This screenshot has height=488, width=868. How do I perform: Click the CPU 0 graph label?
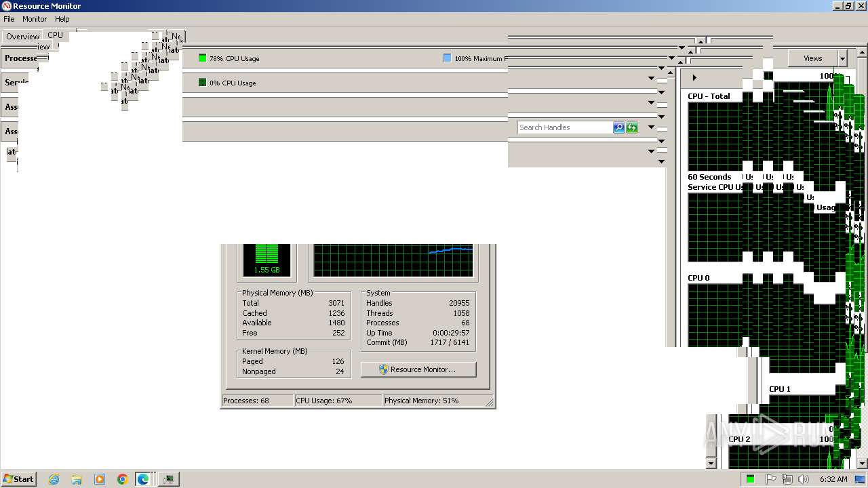coord(698,278)
